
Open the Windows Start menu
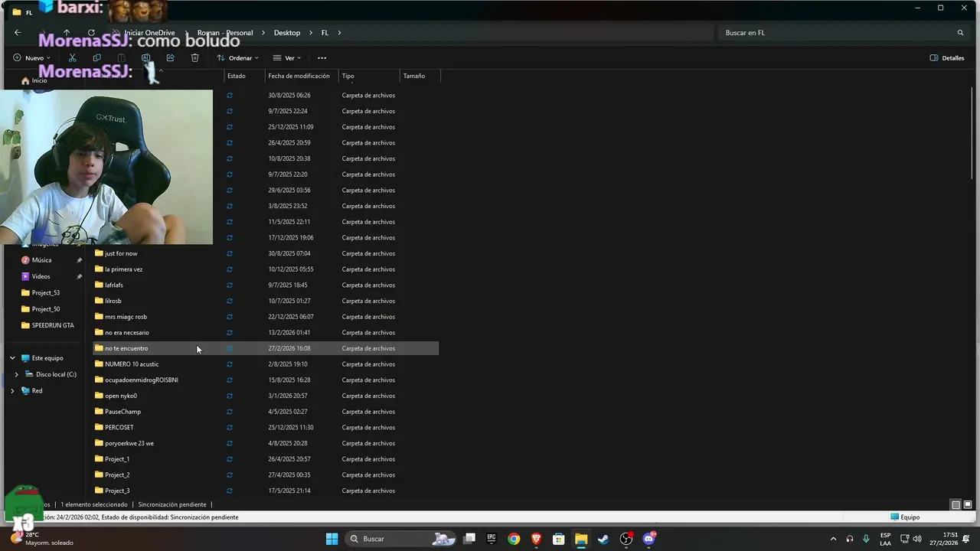click(332, 539)
